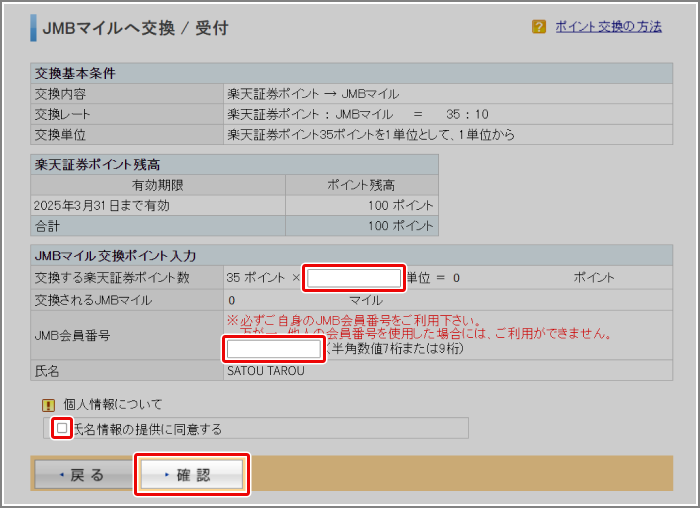The height and width of the screenshot is (508, 700).
Task: Select the name value SATOU TAROU
Action: [266, 371]
